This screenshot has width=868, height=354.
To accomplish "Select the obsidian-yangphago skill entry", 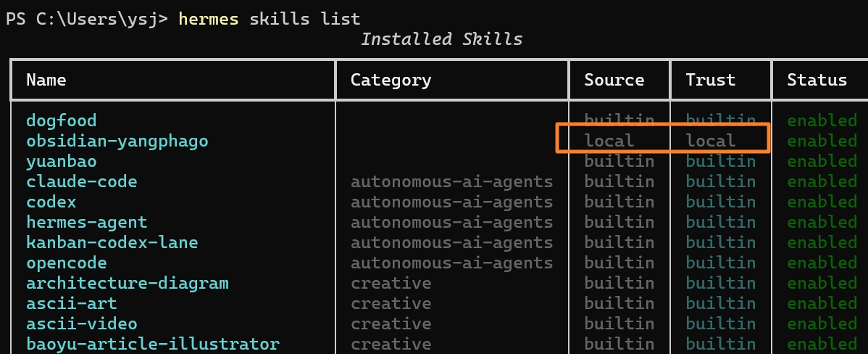I will (x=117, y=141).
